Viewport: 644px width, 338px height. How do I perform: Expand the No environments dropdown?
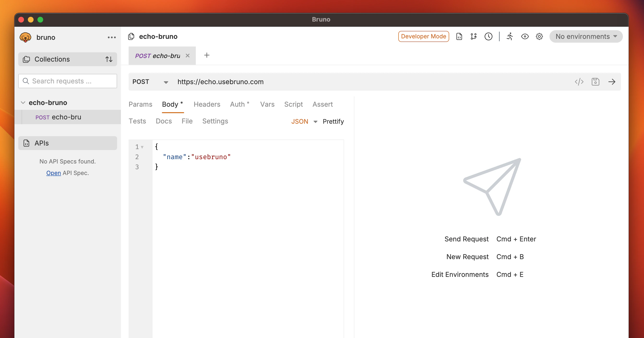586,36
